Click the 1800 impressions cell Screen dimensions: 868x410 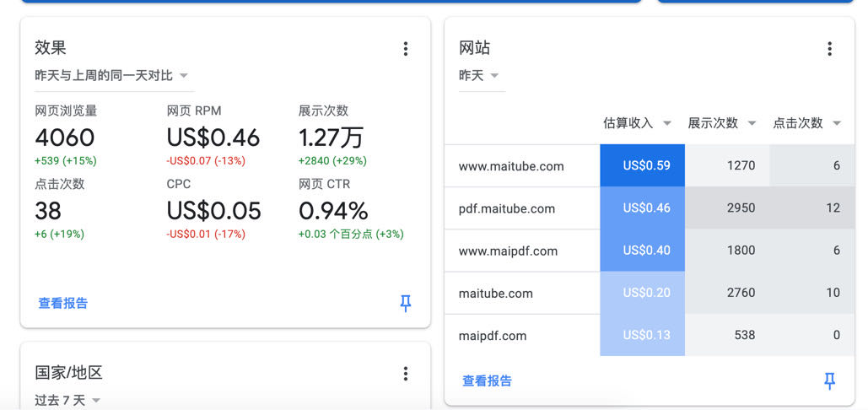tap(727, 250)
